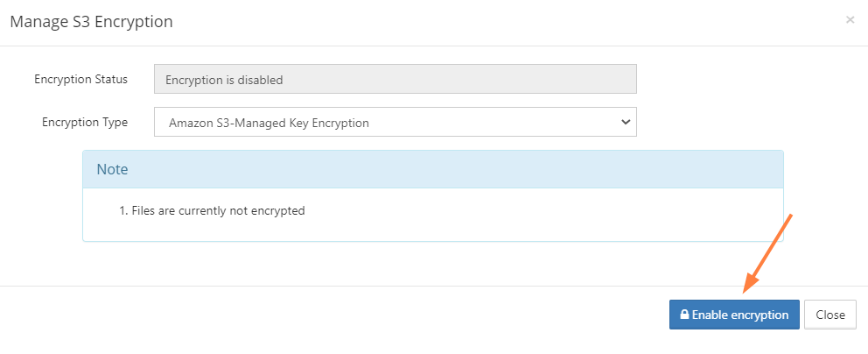Screen dimensions: 868x354
Task: Click the Encryption Status label
Action: pyautogui.click(x=80, y=80)
